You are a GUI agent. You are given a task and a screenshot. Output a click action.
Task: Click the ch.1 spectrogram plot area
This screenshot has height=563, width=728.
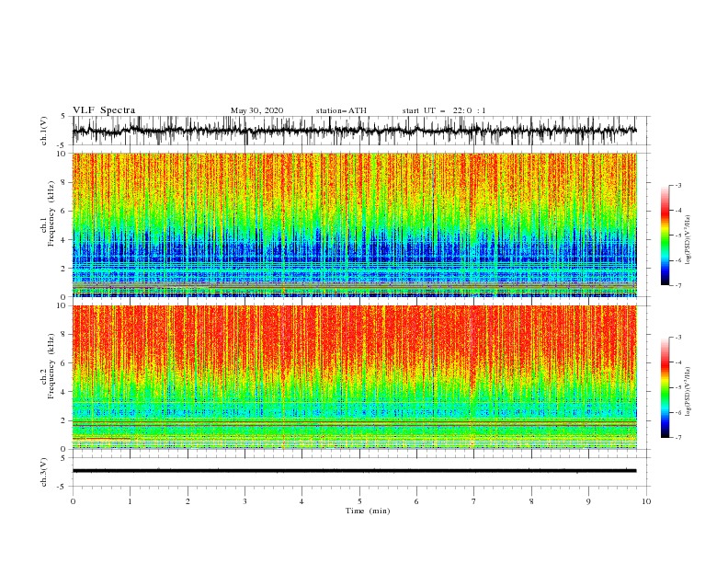point(355,224)
